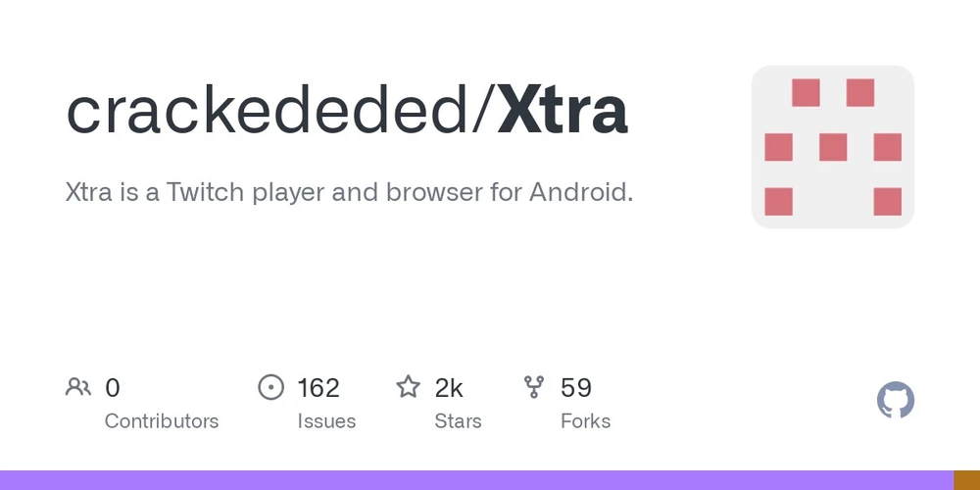Open the "Issues" label
The width and height of the screenshot is (980, 490).
point(326,421)
